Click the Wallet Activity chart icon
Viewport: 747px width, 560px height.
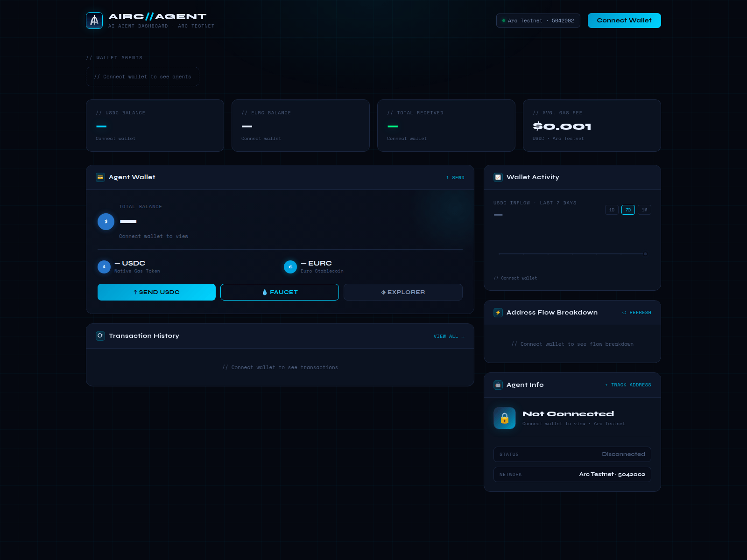pos(498,177)
